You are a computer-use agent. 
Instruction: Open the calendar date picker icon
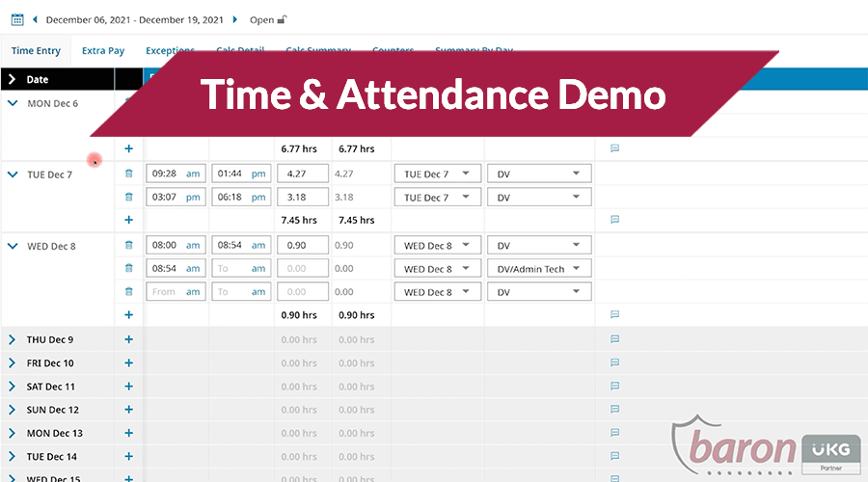(17, 19)
